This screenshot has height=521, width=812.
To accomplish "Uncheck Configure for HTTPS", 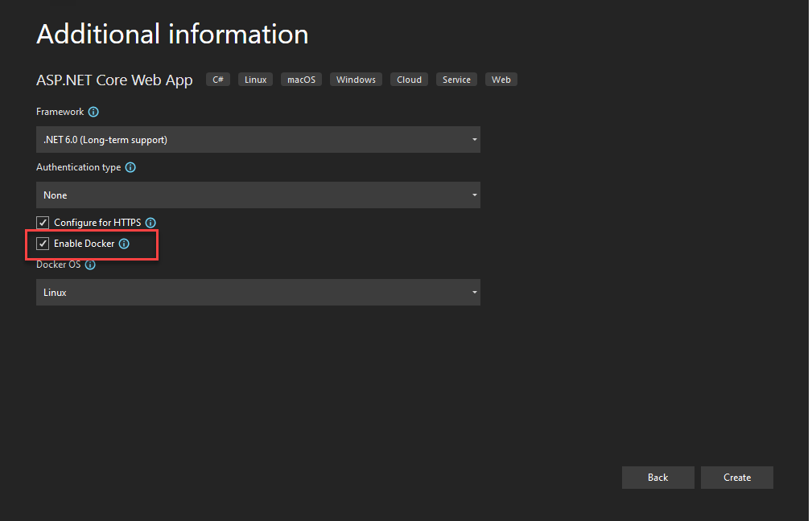I will [42, 223].
